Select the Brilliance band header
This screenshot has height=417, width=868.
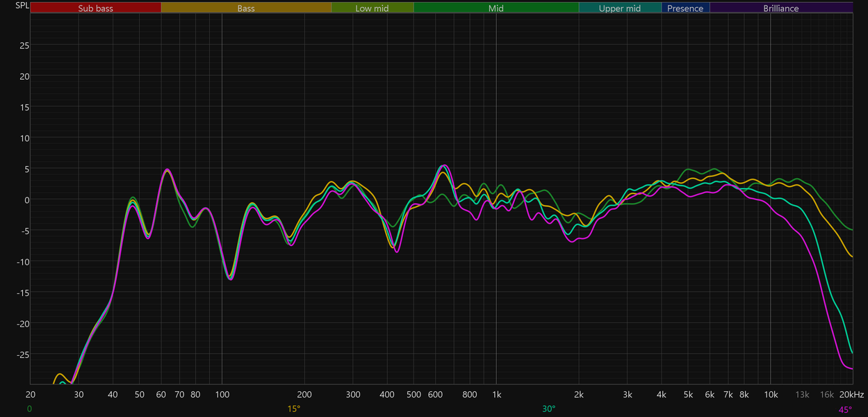point(781,8)
